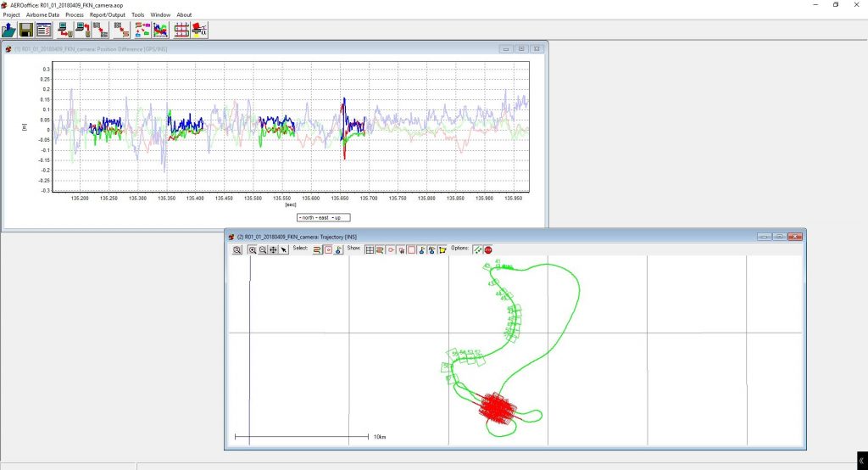Open the Airborne Data menu
Viewport: 868px width, 470px height.
[42, 15]
